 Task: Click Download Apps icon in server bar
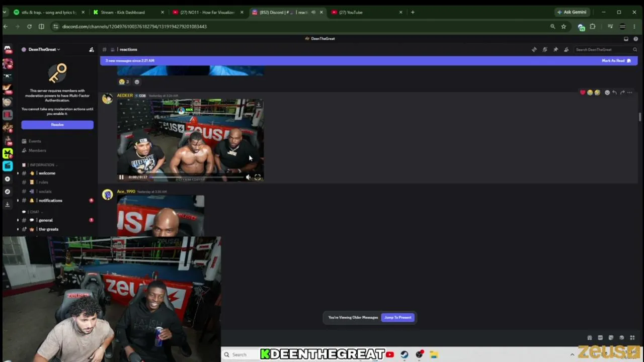click(x=8, y=204)
